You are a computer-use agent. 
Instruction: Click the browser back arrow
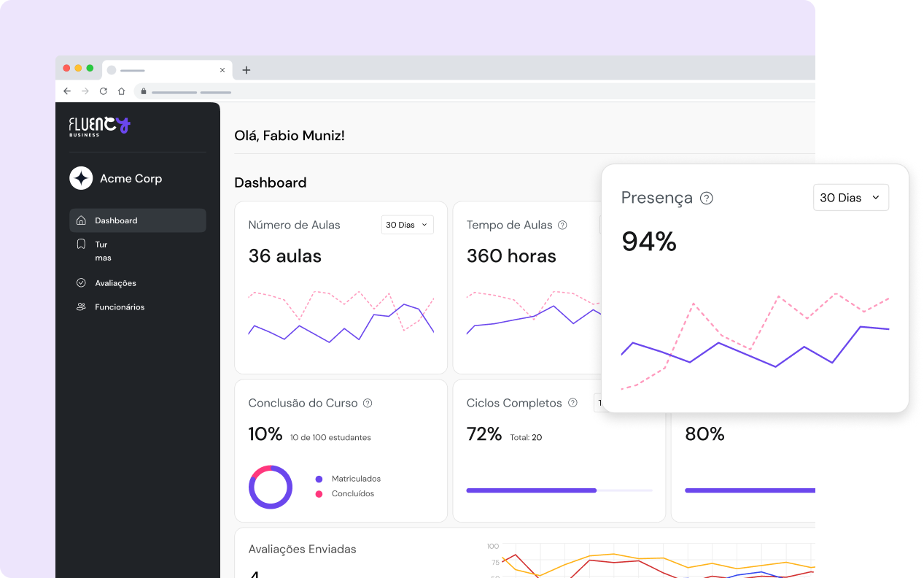(67, 91)
